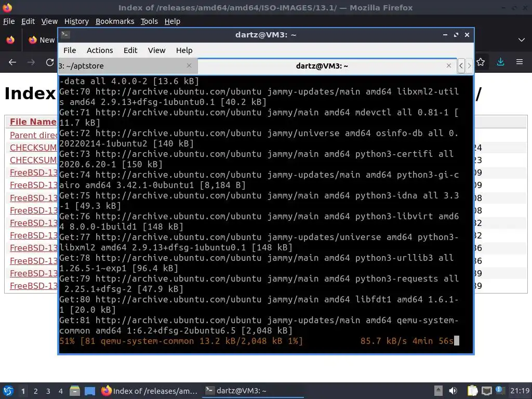532x399 pixels.
Task: Close the dartz@VM3 terminal tab
Action: (x=449, y=65)
